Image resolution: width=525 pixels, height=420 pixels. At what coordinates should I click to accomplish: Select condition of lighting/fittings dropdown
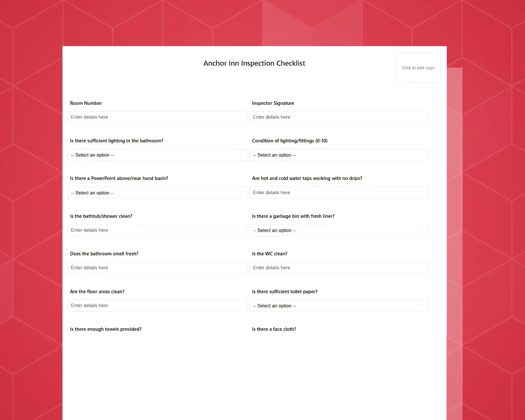click(339, 155)
